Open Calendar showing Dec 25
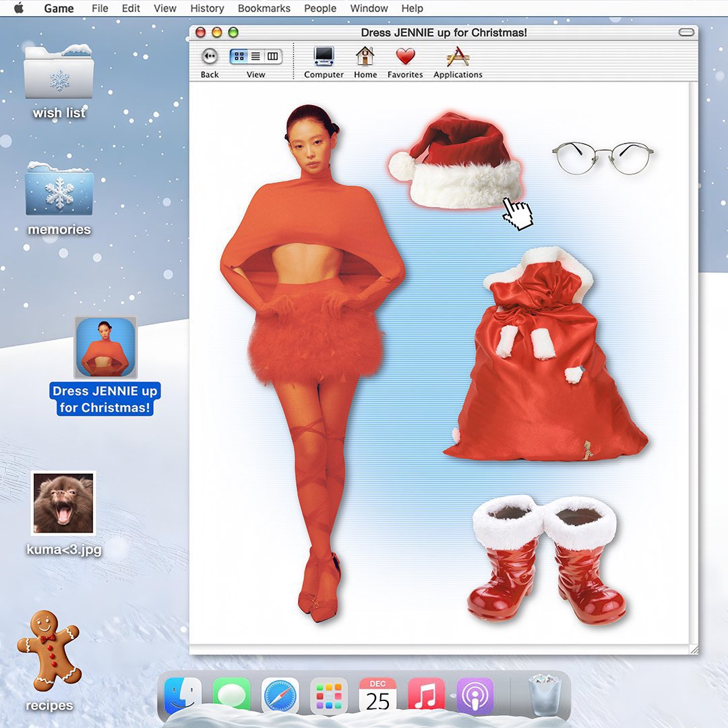 [377, 696]
